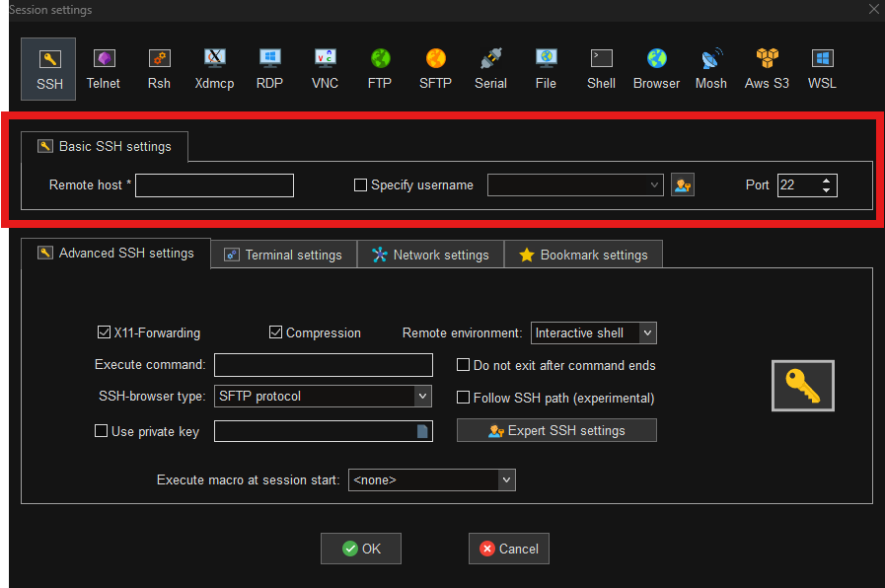Choose the Telnet session type
The image size is (885, 588).
104,69
